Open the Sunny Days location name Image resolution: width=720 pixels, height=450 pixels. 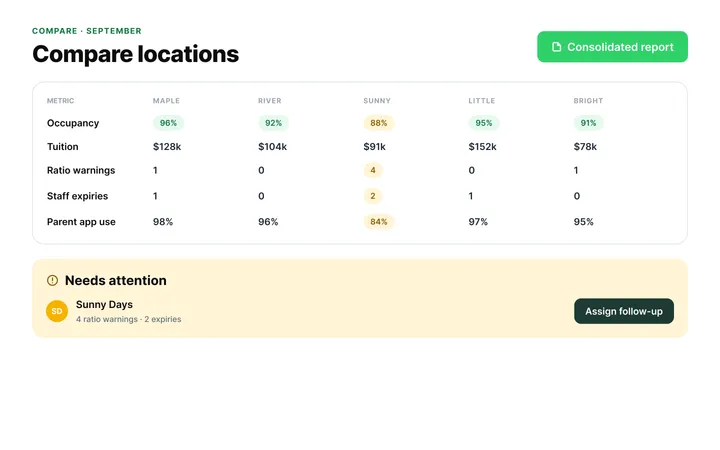tap(104, 304)
